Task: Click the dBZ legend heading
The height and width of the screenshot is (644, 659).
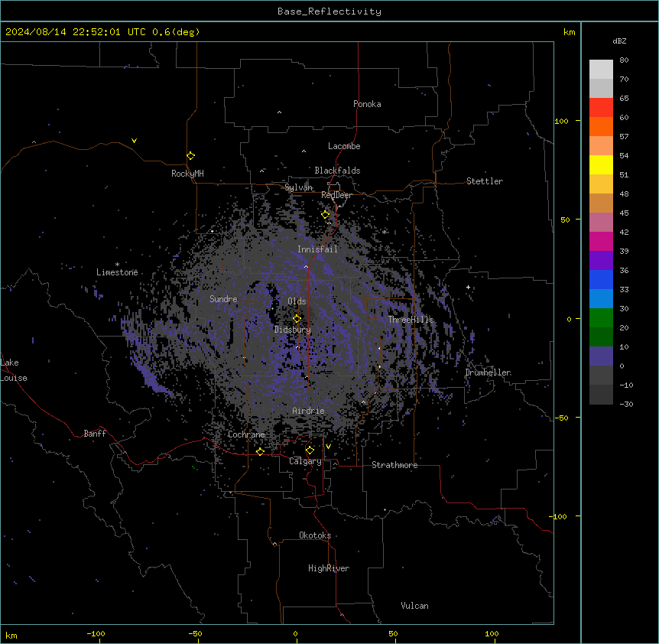Action: [x=619, y=41]
